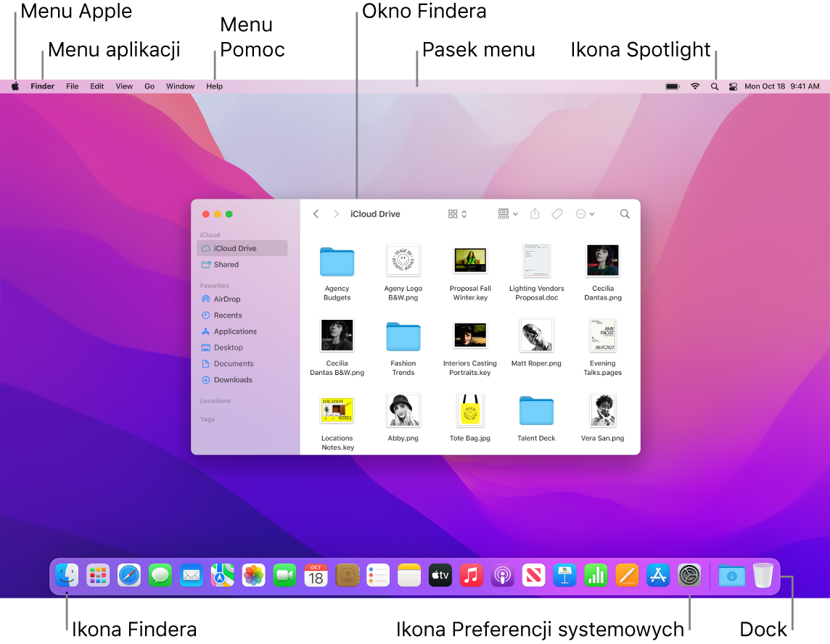The height and width of the screenshot is (644, 830).
Task: Start FaceTime
Action: click(x=284, y=575)
